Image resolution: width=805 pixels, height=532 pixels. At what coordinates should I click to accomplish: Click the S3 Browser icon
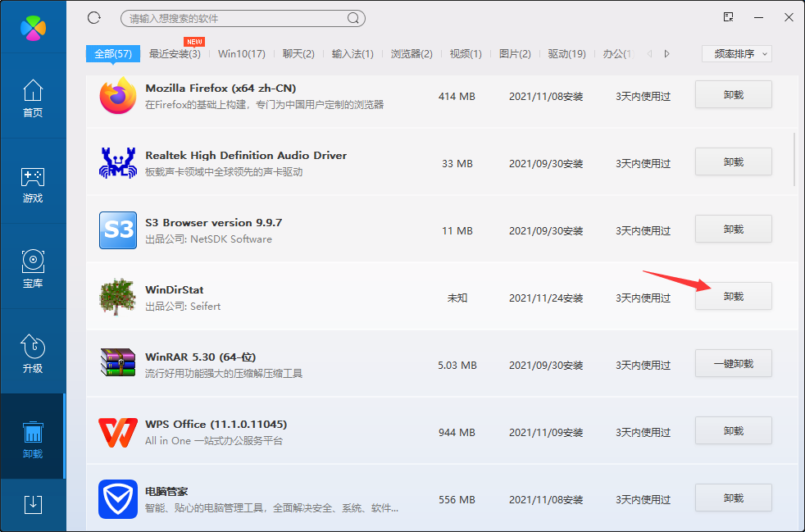[x=118, y=230]
